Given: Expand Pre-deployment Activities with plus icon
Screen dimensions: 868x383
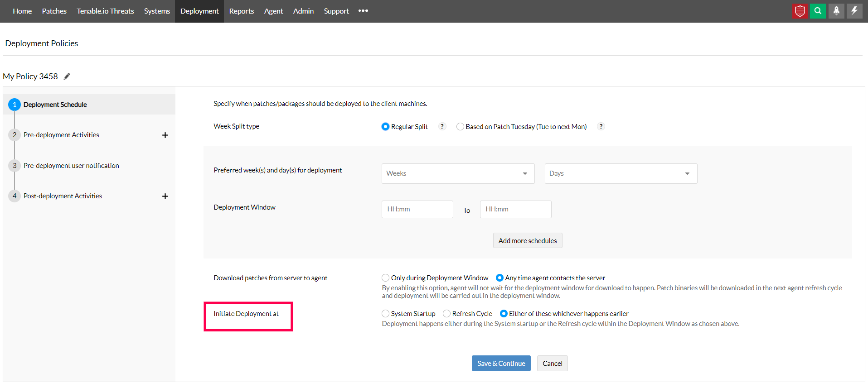Looking at the screenshot, I should click(x=165, y=135).
